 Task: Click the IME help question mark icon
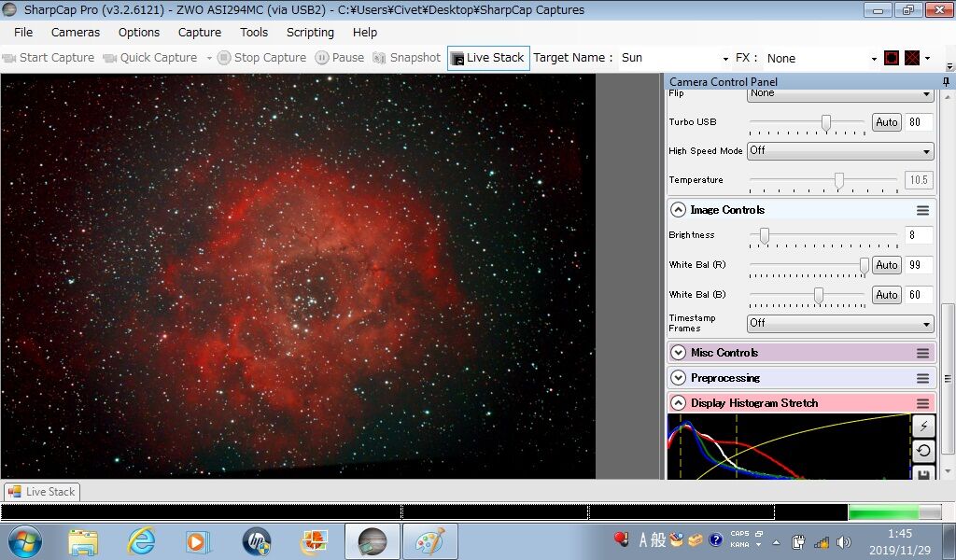click(x=716, y=539)
